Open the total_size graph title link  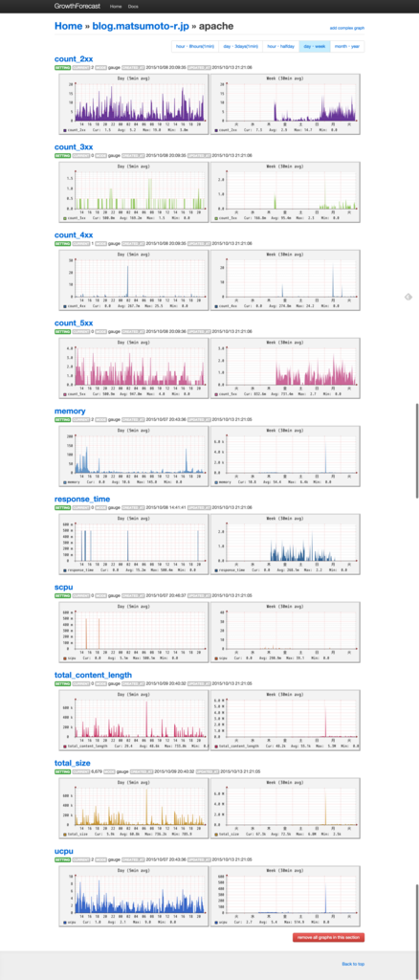(73, 764)
